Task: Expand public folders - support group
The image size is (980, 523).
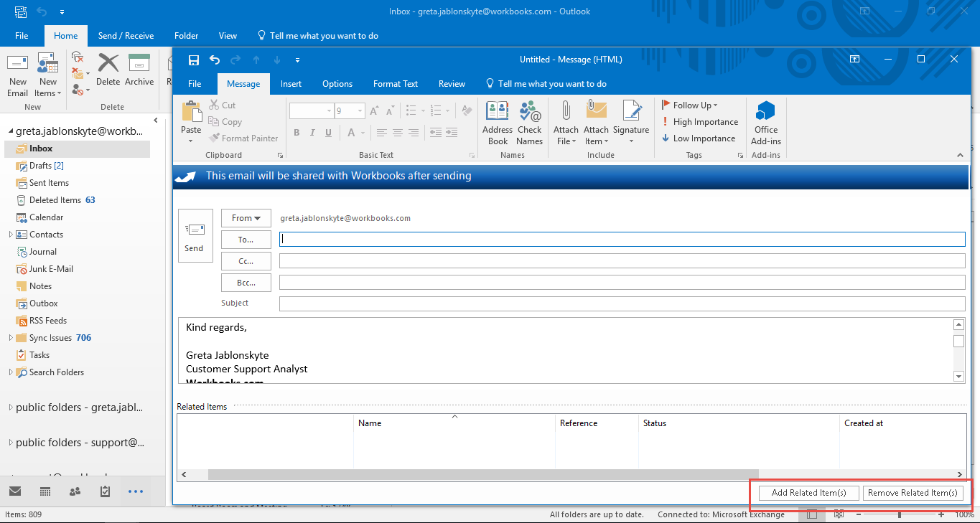Action: pos(10,443)
